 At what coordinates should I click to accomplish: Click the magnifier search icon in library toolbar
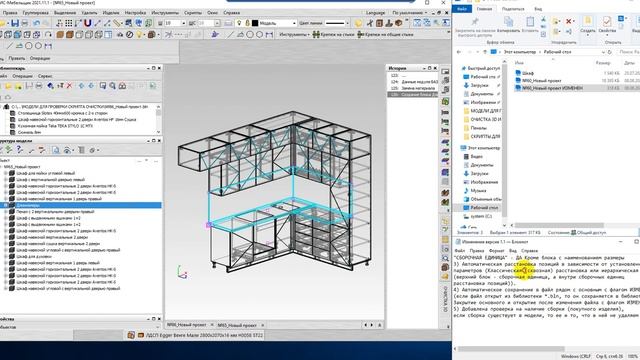pos(112,86)
